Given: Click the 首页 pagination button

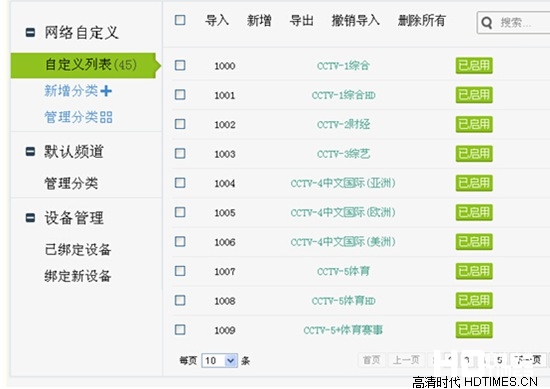Looking at the screenshot, I should click(x=371, y=360).
